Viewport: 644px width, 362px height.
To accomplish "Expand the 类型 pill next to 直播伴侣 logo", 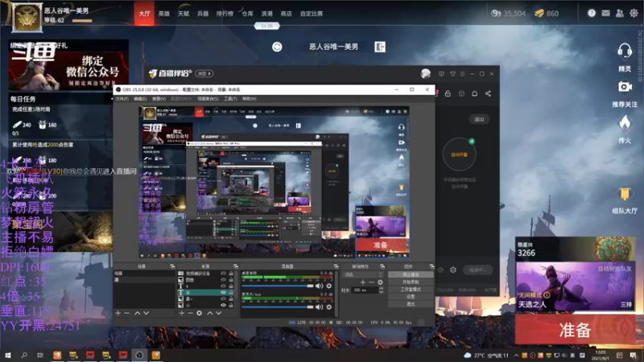I will 204,73.
